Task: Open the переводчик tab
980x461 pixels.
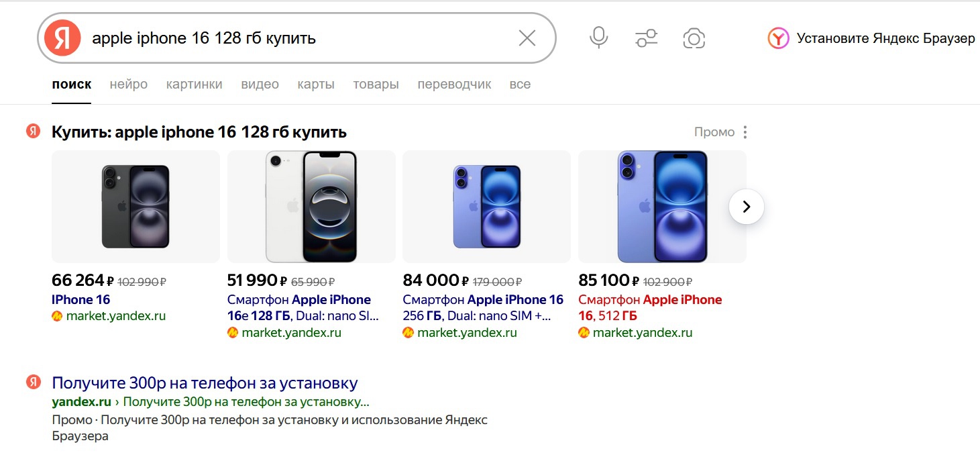Action: pyautogui.click(x=454, y=85)
